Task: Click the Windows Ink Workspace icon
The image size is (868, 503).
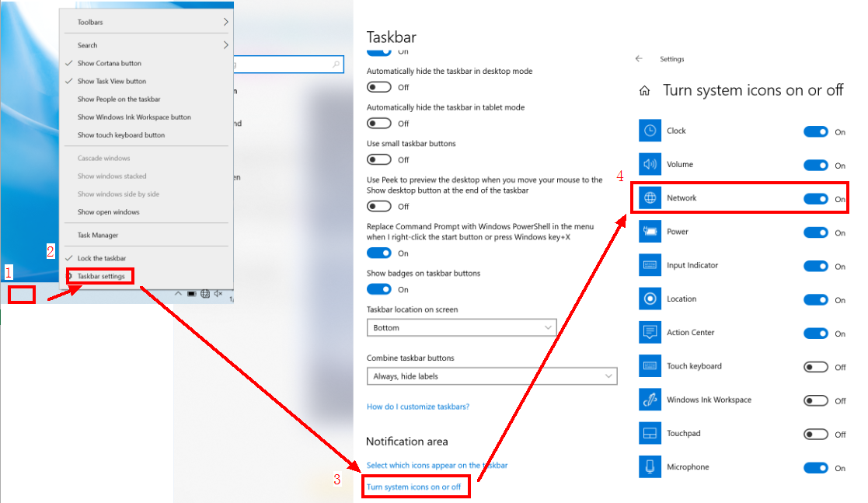Action: [x=650, y=400]
